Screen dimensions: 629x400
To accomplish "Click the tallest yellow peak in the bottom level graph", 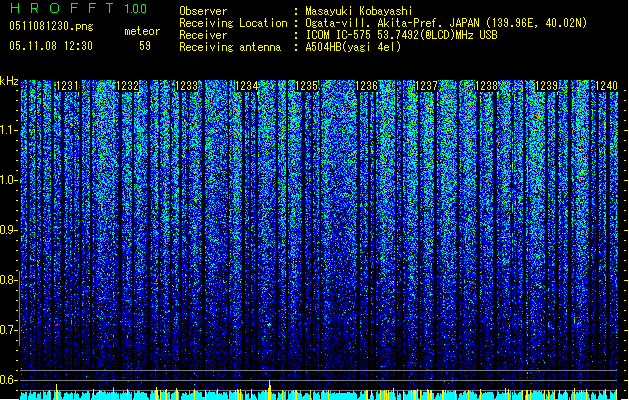I will click(x=270, y=390).
